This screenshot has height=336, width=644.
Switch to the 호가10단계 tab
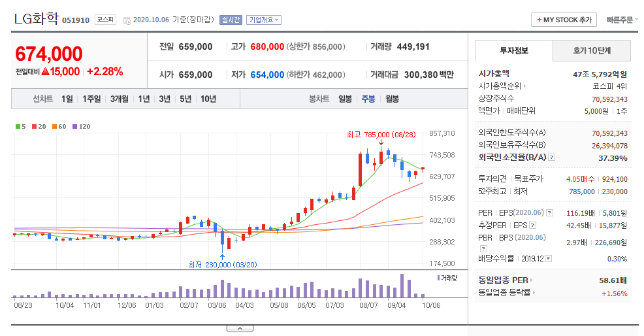[x=592, y=50]
